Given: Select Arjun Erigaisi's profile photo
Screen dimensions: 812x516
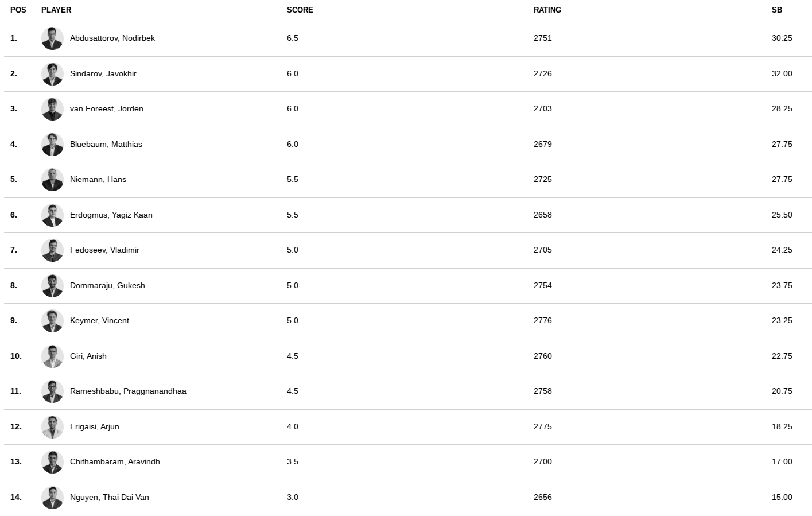Looking at the screenshot, I should point(52,427).
